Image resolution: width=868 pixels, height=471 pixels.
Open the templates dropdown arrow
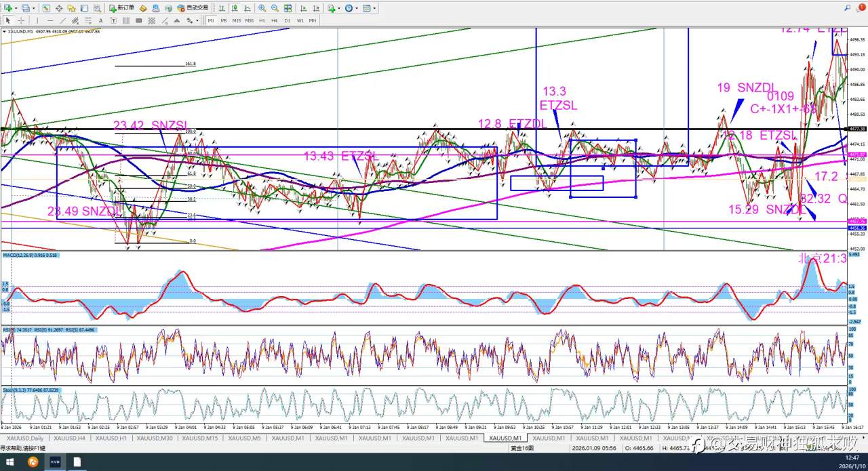coord(374,8)
